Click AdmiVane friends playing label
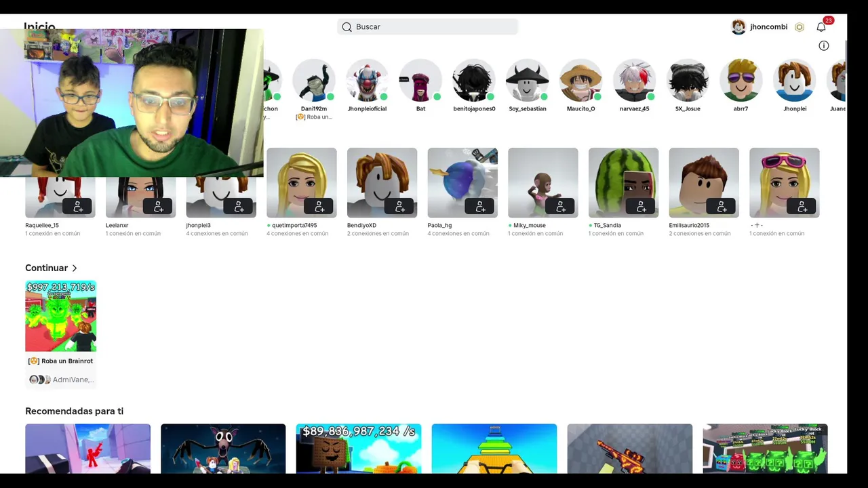 coord(73,380)
